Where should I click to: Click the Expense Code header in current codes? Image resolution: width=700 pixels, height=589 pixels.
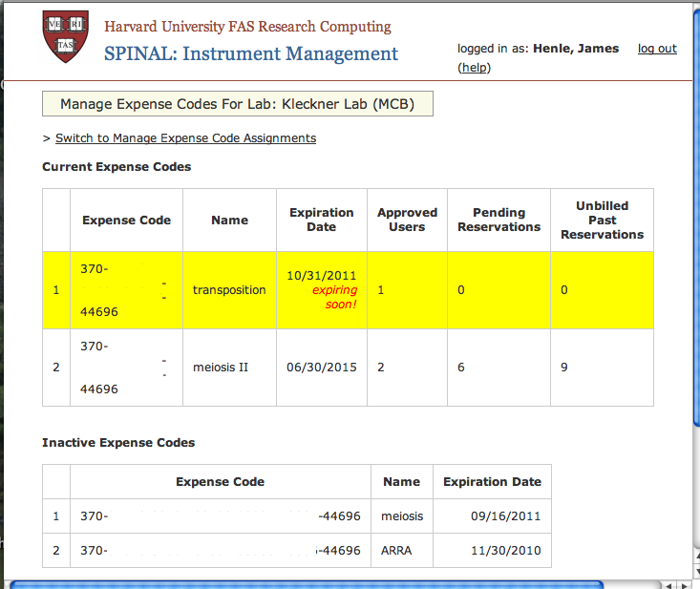[x=126, y=220]
